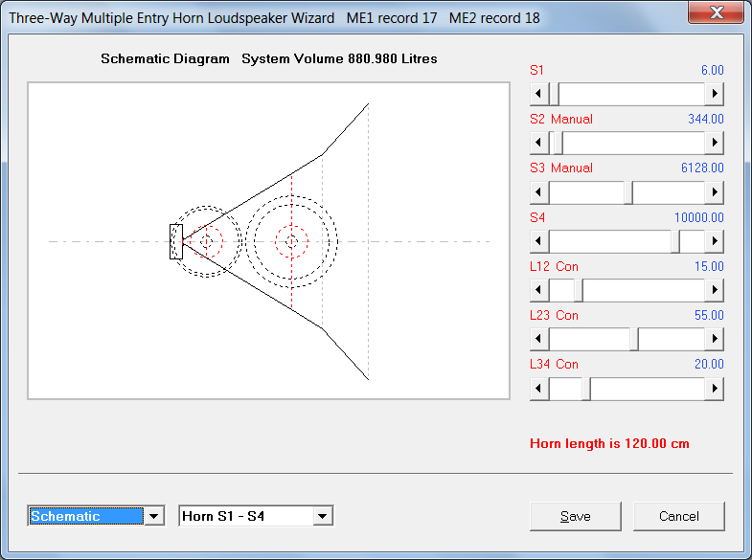Decrease L23 with the left arrow
This screenshot has width=752, height=560.
(x=539, y=339)
